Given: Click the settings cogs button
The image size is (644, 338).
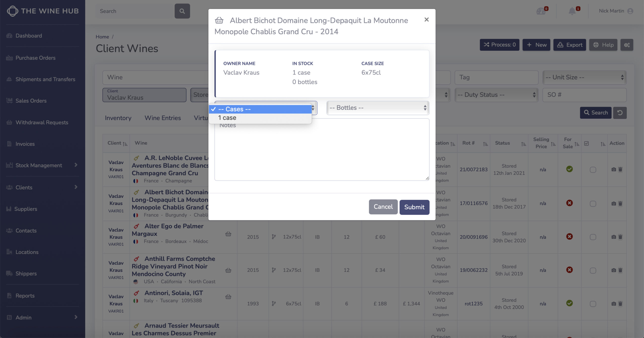Looking at the screenshot, I should (627, 45).
